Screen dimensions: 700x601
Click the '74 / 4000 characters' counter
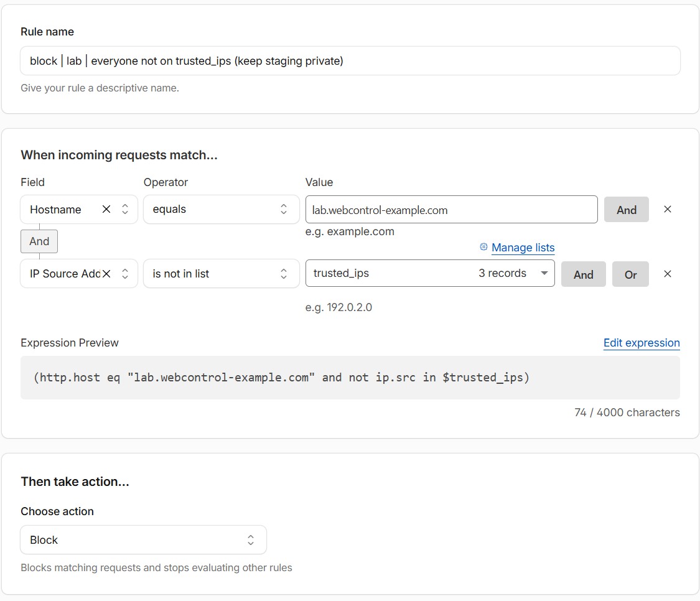pos(627,412)
